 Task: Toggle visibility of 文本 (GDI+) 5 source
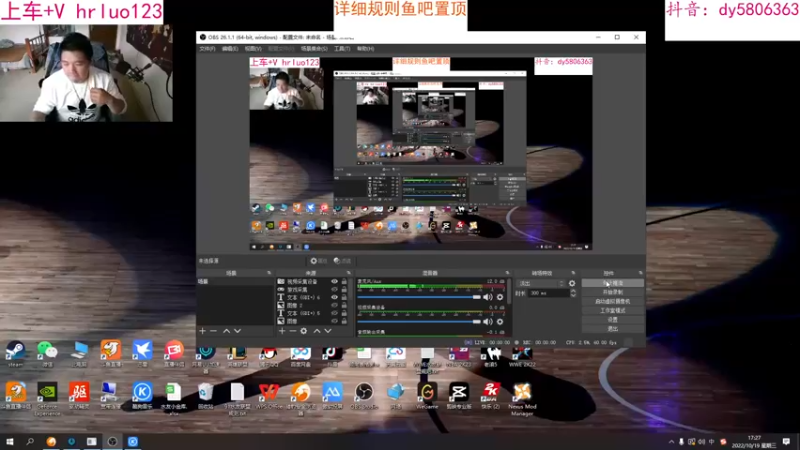[x=335, y=313]
